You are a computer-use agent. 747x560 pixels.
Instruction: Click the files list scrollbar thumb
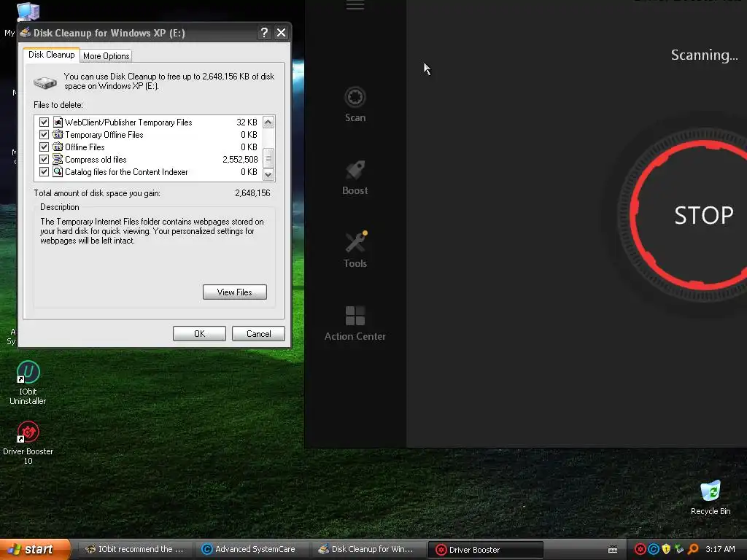point(268,158)
